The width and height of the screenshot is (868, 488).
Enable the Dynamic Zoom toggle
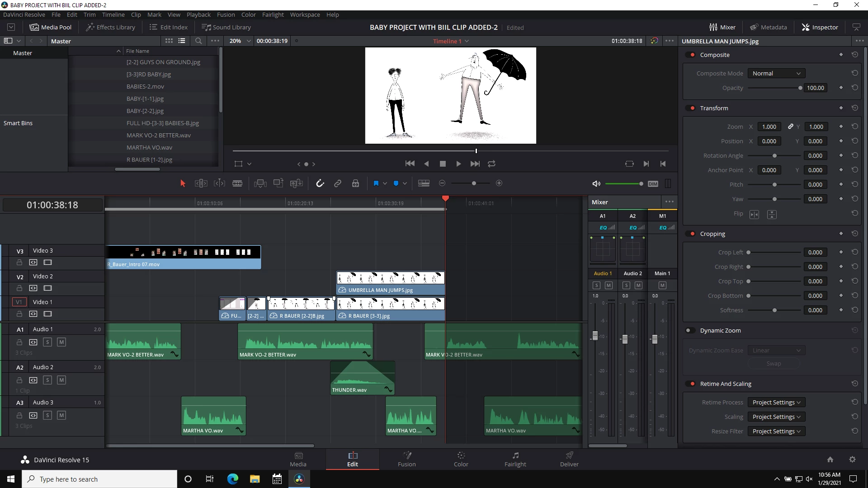[690, 330]
